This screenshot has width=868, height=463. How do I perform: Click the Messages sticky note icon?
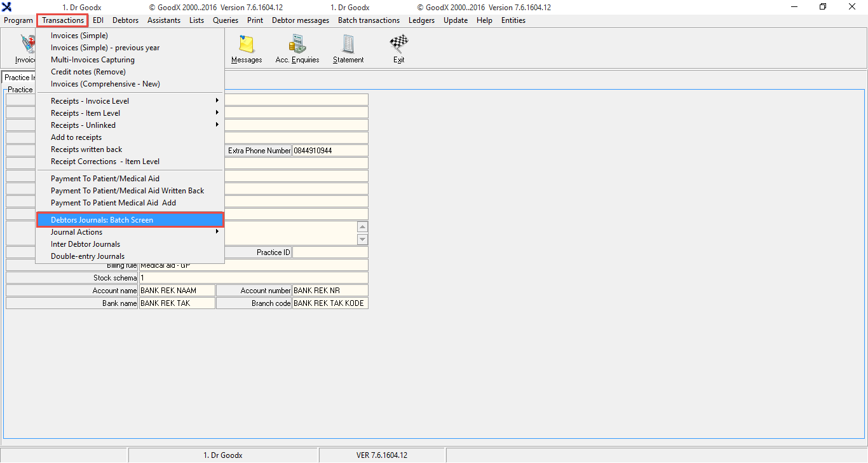[x=247, y=44]
